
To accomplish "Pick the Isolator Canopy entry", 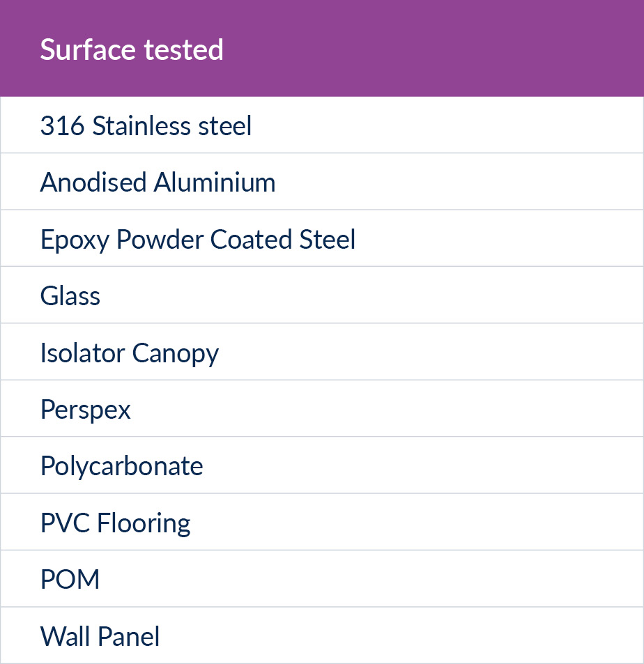I will (130, 353).
